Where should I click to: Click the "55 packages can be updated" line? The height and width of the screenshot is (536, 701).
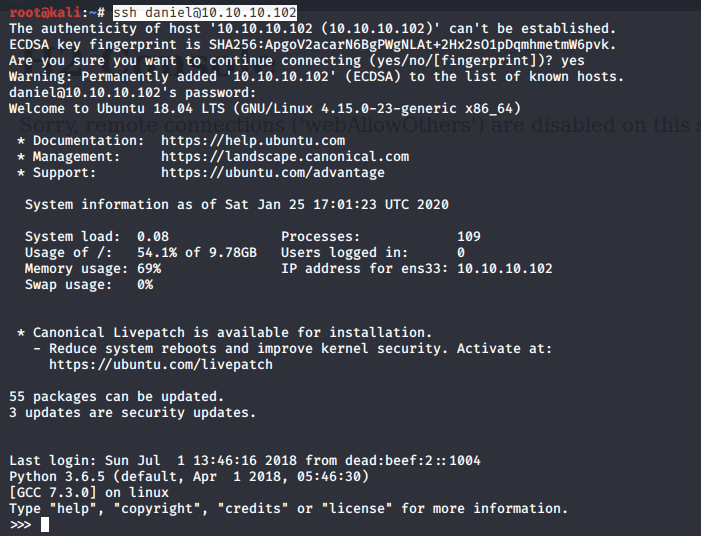[x=116, y=397]
